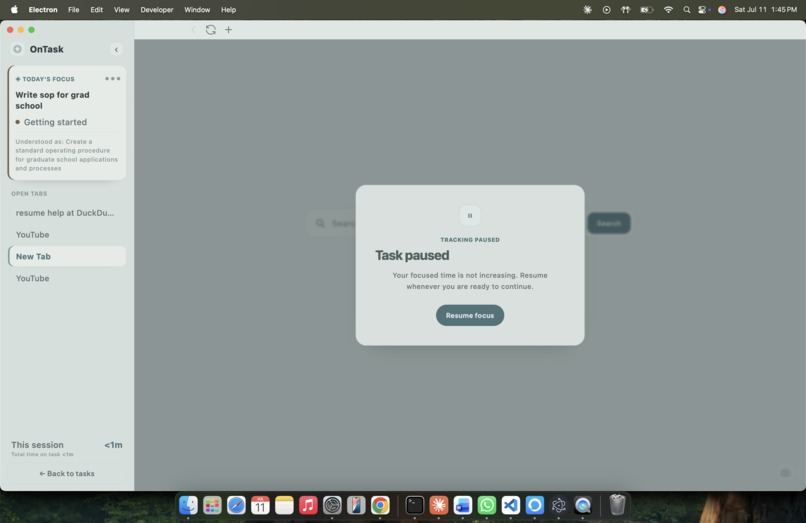Open Calendar from the Dock
Image resolution: width=806 pixels, height=523 pixels.
pos(260,506)
